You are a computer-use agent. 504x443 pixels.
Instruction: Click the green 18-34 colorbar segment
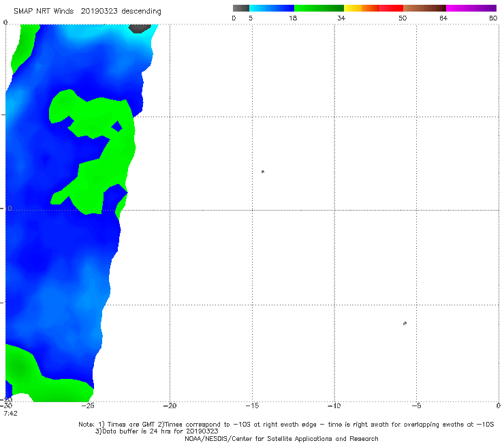coord(319,8)
